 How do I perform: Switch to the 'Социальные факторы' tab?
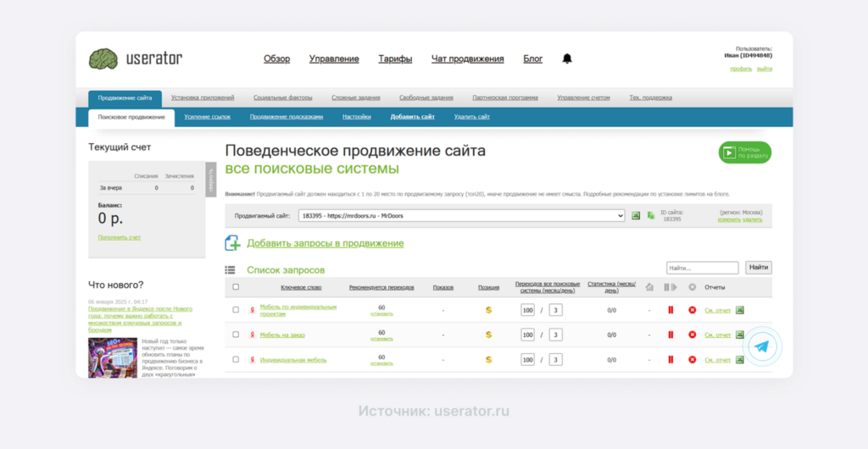[x=283, y=97]
